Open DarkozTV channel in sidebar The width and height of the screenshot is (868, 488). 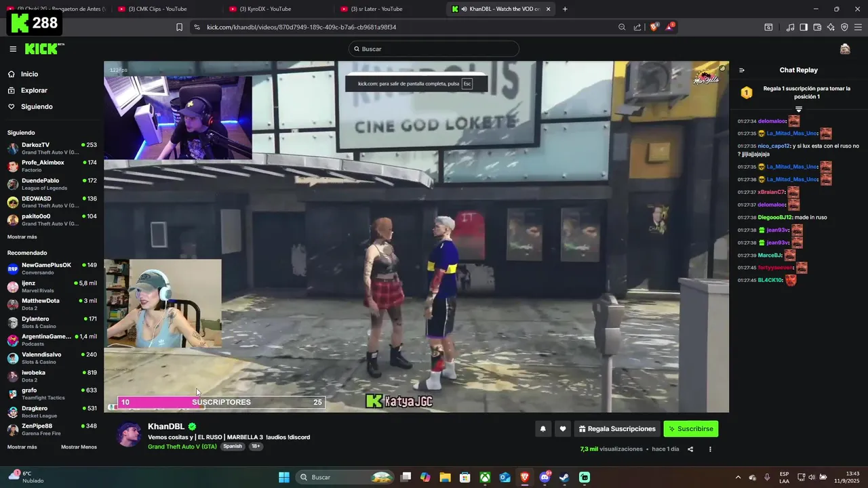click(52, 148)
